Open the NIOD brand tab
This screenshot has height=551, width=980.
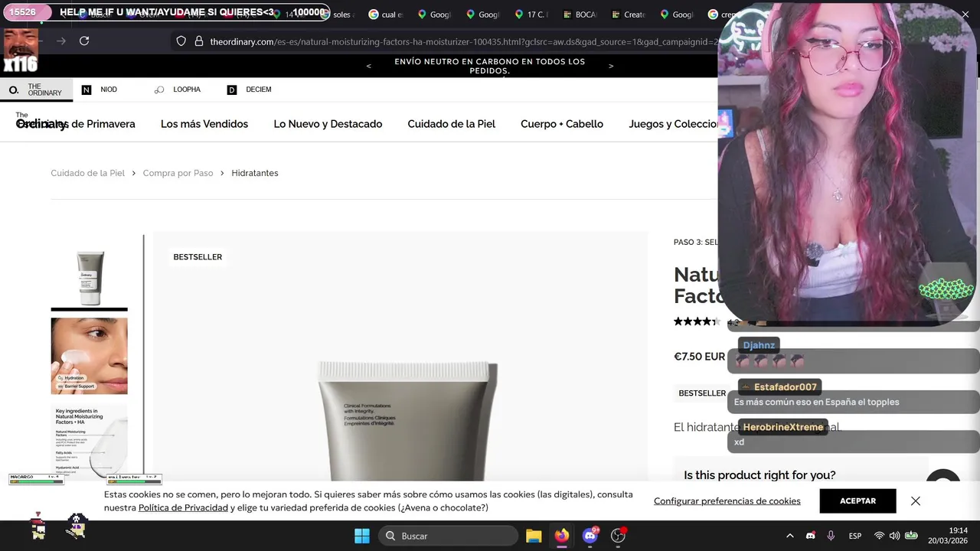(100, 90)
